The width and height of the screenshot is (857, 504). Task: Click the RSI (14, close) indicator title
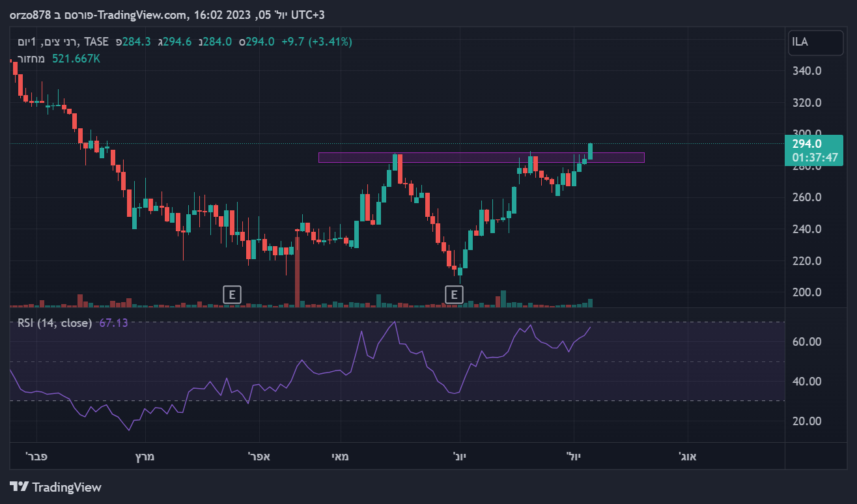point(55,322)
